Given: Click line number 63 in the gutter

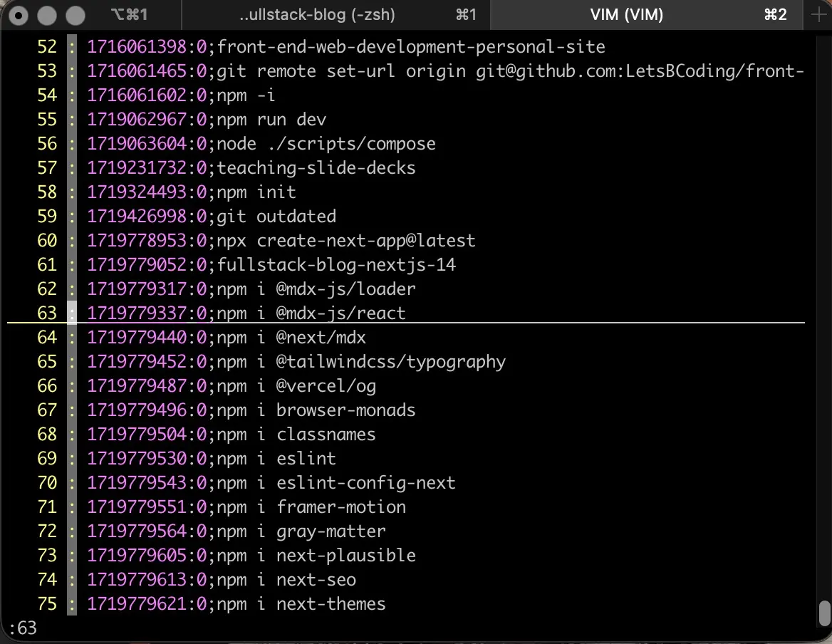Looking at the screenshot, I should (47, 313).
